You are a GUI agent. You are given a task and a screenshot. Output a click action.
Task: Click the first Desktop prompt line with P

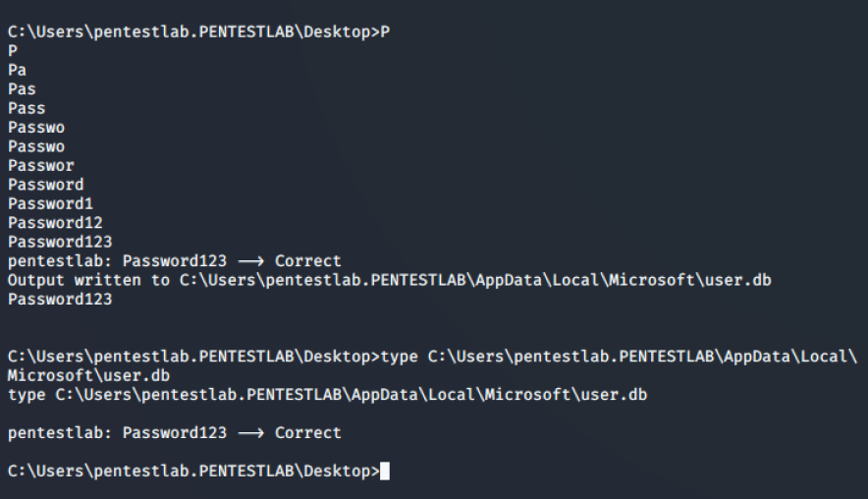[x=198, y=32]
